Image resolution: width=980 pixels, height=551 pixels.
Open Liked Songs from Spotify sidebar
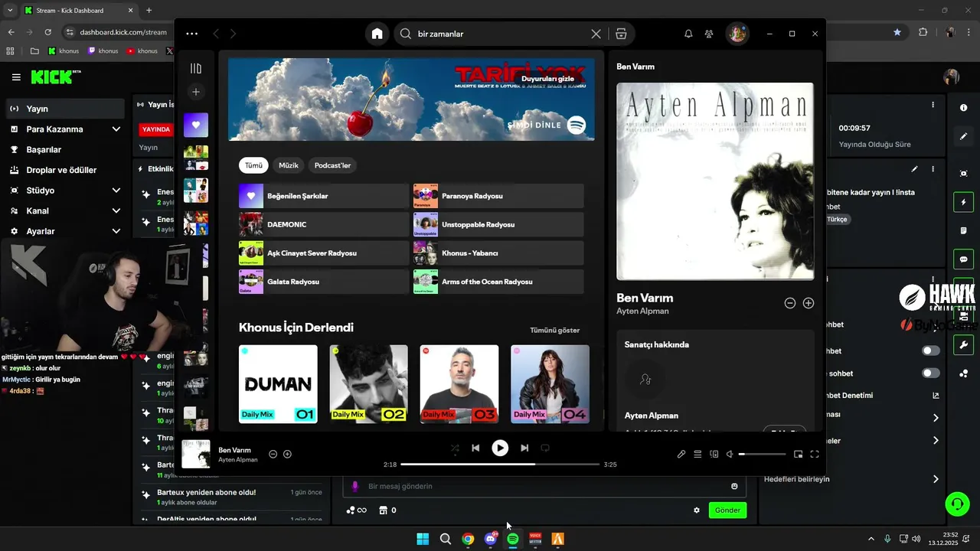click(x=196, y=125)
